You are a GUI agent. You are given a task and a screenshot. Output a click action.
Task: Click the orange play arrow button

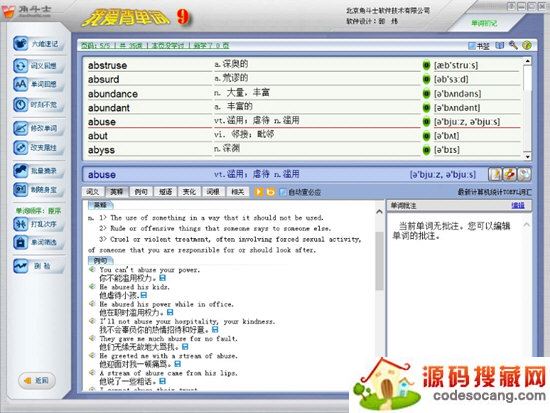(259, 192)
